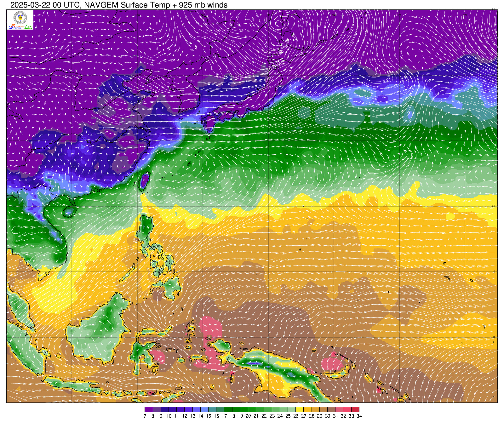Click the 20 latitude label on right edge
The width and height of the screenshot is (504, 422).
tap(493, 206)
